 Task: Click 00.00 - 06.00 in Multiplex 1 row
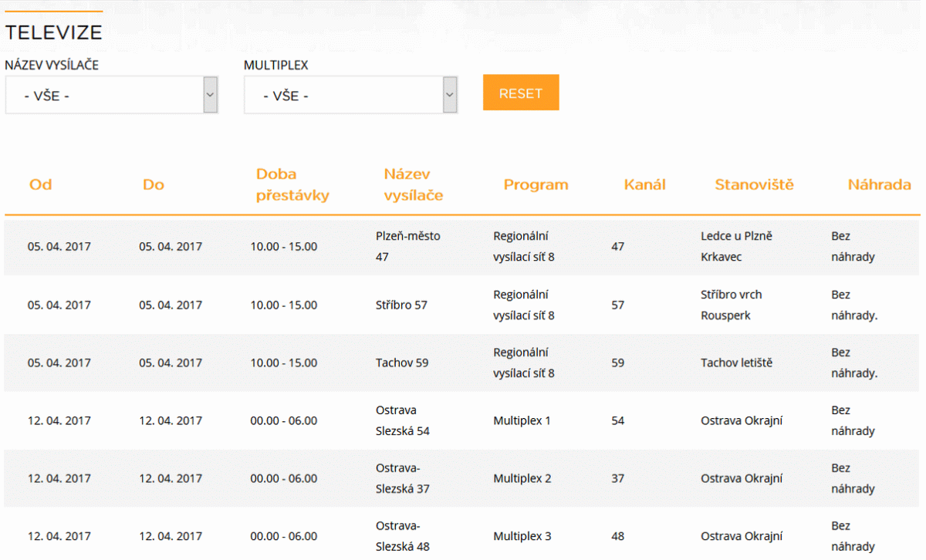(283, 420)
